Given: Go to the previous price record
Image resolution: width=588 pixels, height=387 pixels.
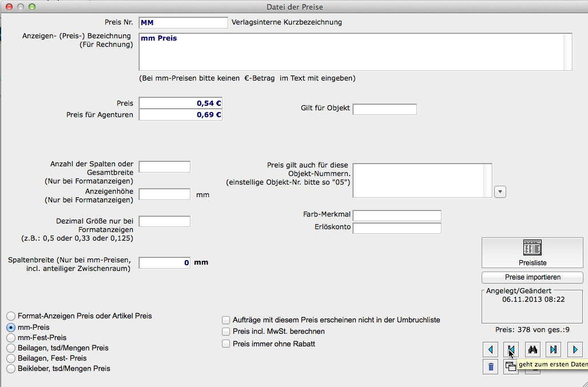Looking at the screenshot, I should pos(490,349).
